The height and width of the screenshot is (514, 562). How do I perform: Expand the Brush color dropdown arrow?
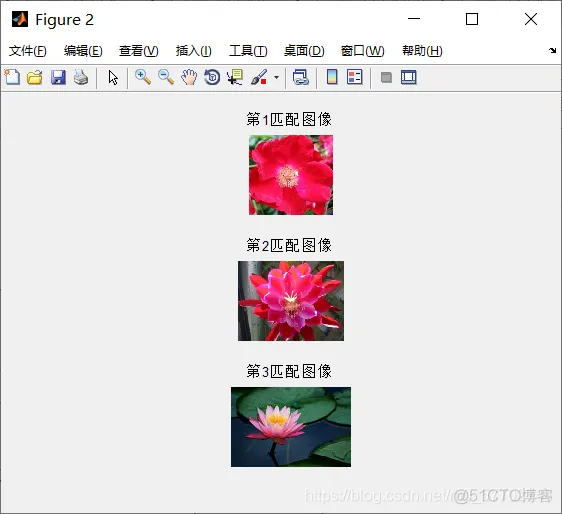point(276,77)
